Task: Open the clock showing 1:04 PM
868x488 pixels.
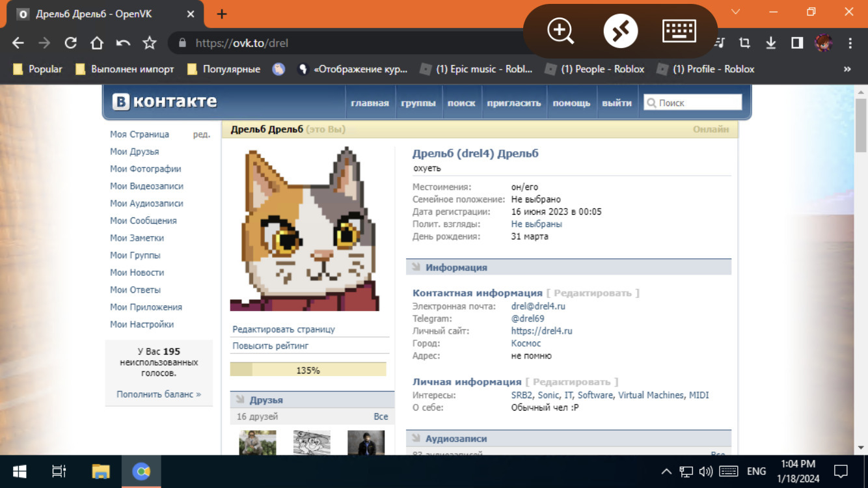Action: coord(798,471)
